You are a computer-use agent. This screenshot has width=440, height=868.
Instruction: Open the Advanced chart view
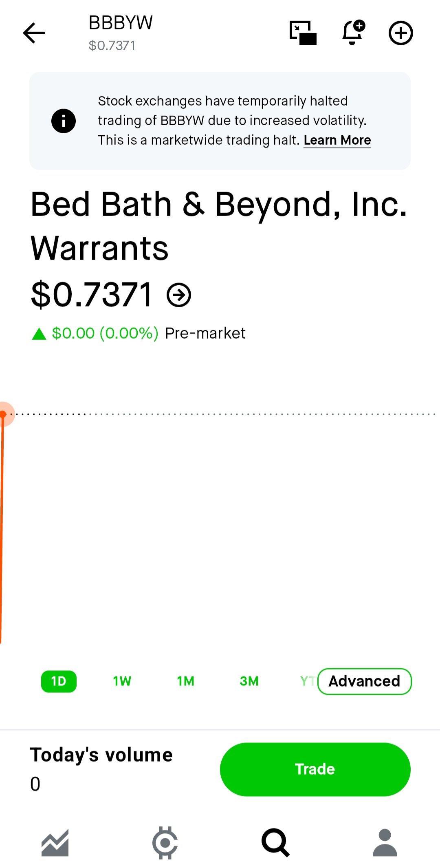pyautogui.click(x=365, y=681)
